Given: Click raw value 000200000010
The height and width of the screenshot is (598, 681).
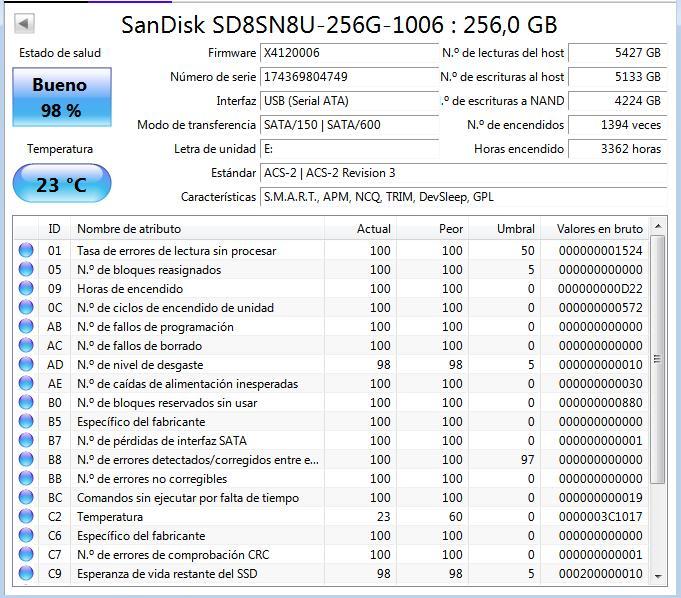Looking at the screenshot, I should click(x=601, y=574).
